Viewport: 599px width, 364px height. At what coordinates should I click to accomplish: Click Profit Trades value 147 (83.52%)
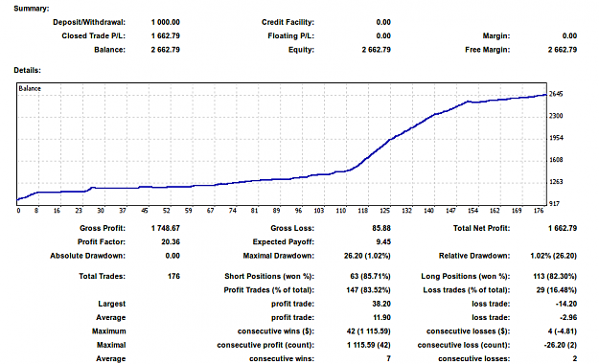tap(368, 290)
